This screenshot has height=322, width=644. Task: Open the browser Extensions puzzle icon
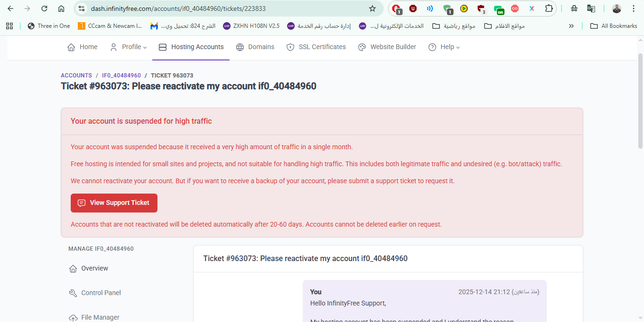[549, 8]
